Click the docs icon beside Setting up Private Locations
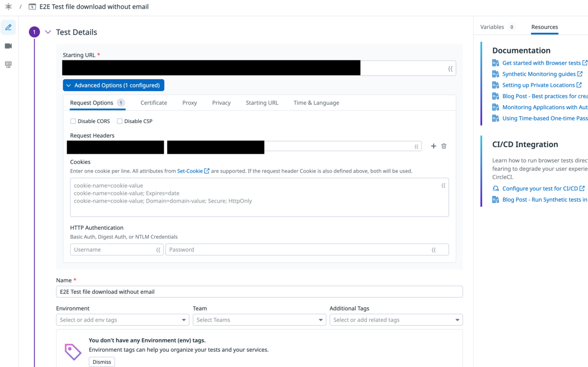The height and width of the screenshot is (367, 588). tap(496, 85)
